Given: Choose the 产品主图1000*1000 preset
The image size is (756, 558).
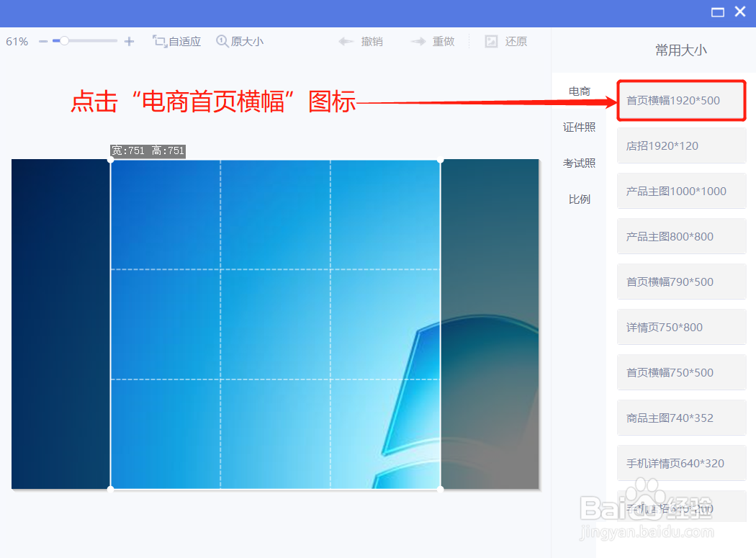Looking at the screenshot, I should (x=680, y=191).
